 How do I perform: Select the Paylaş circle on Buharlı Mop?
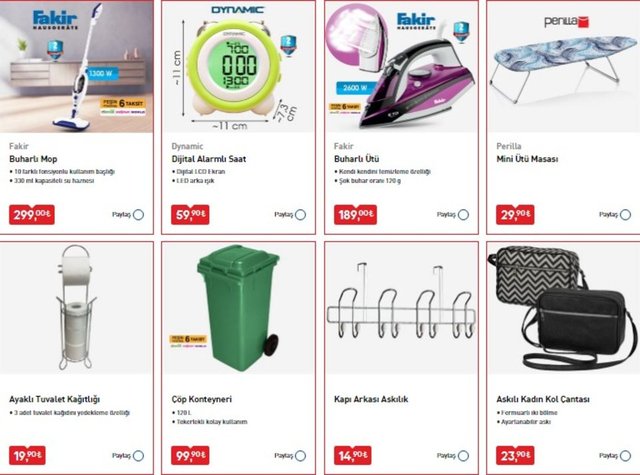click(138, 215)
